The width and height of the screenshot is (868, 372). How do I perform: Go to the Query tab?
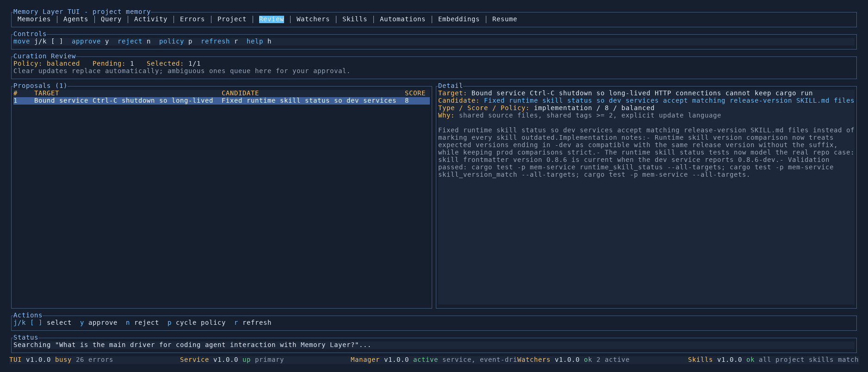(x=111, y=19)
